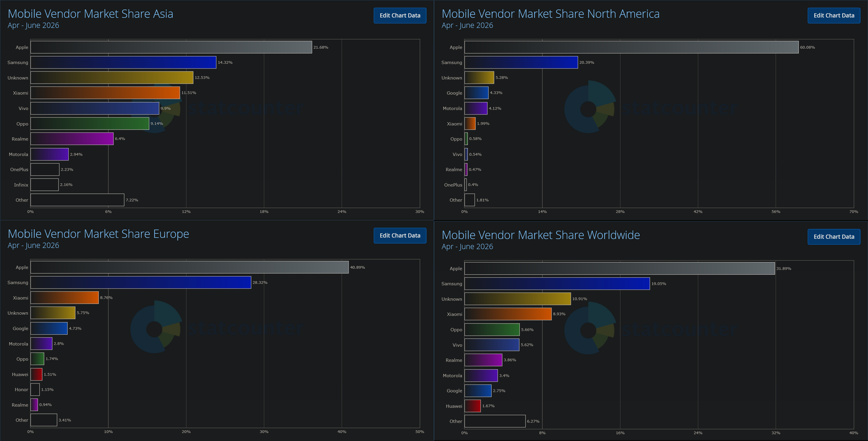The width and height of the screenshot is (868, 441).
Task: Click the title "Mobile Vendor Market Share Worldwide"
Action: (541, 235)
